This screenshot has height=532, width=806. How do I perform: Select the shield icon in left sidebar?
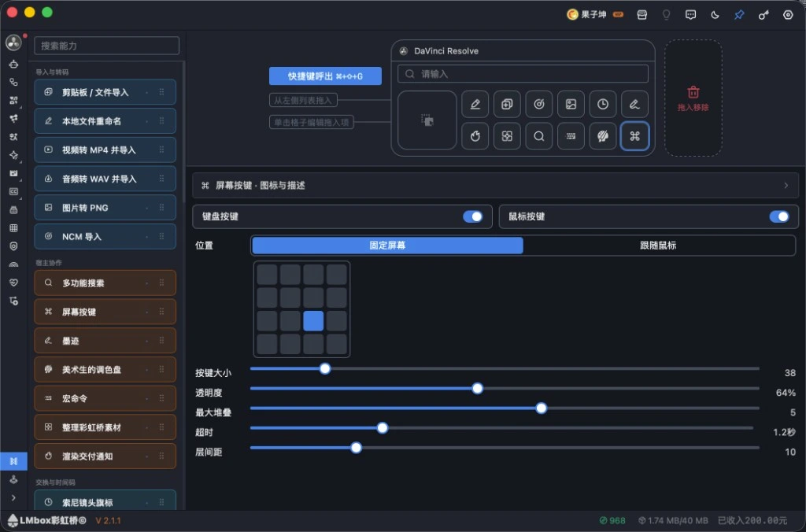click(x=13, y=246)
